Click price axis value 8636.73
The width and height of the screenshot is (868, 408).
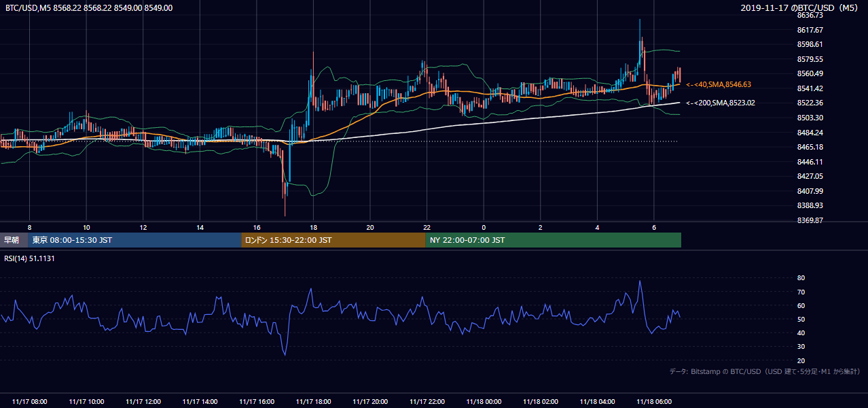click(810, 15)
